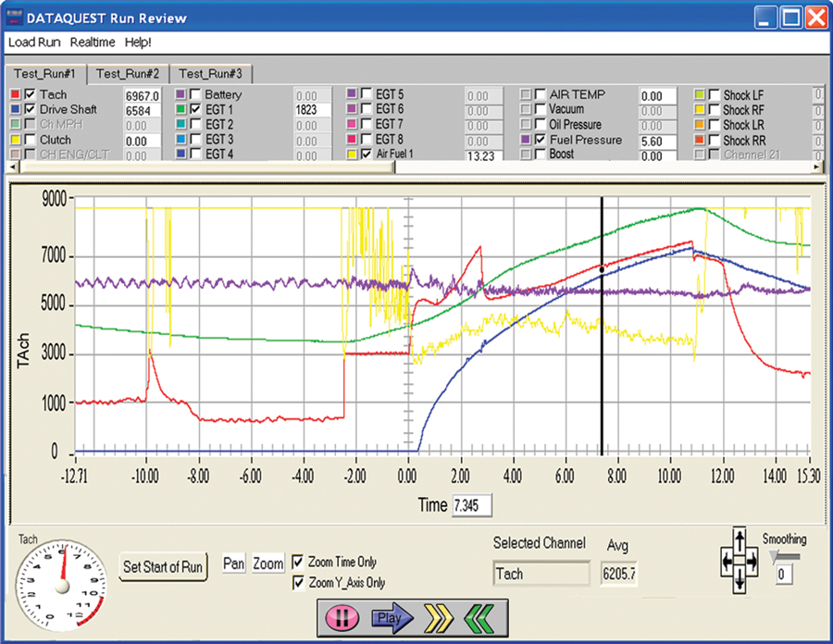Click the Pan button
Viewport: 833px width, 644px height.
tap(234, 563)
